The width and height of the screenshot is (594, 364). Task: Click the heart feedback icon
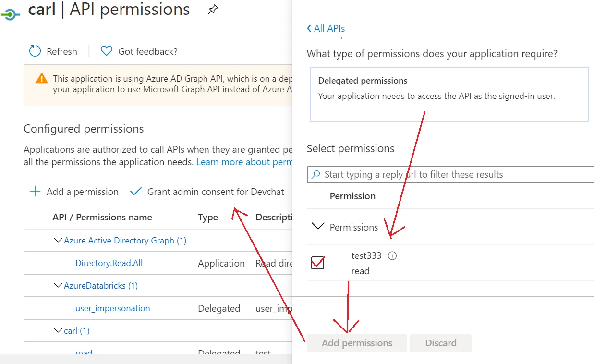coord(106,51)
